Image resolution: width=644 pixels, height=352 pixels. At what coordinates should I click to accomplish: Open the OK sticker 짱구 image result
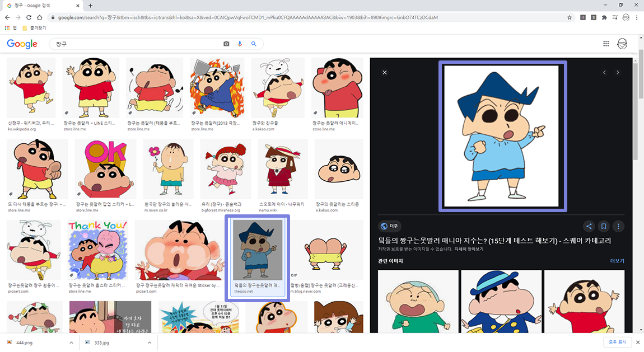point(105,169)
